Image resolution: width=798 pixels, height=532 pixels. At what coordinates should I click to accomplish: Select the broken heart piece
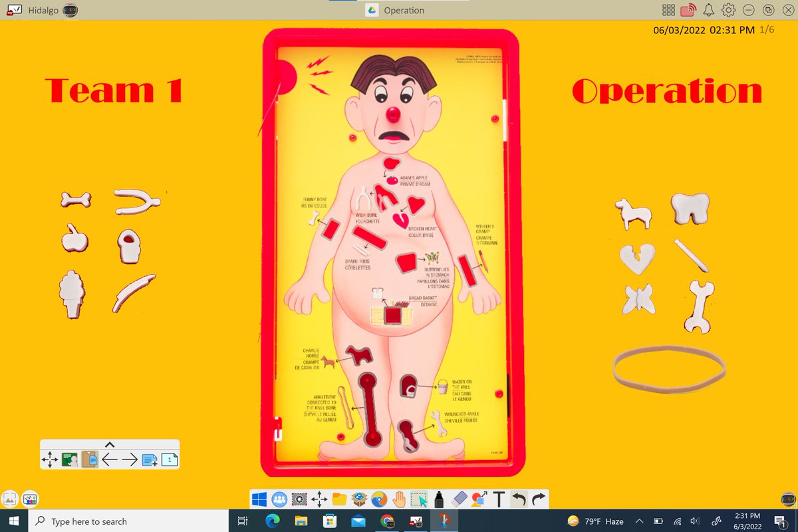pos(637,258)
